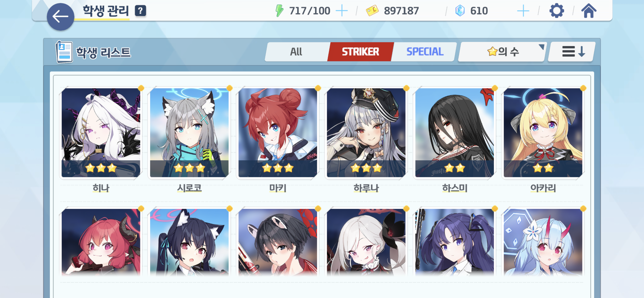
Task: Select the 하루나 student card
Action: coord(366,133)
